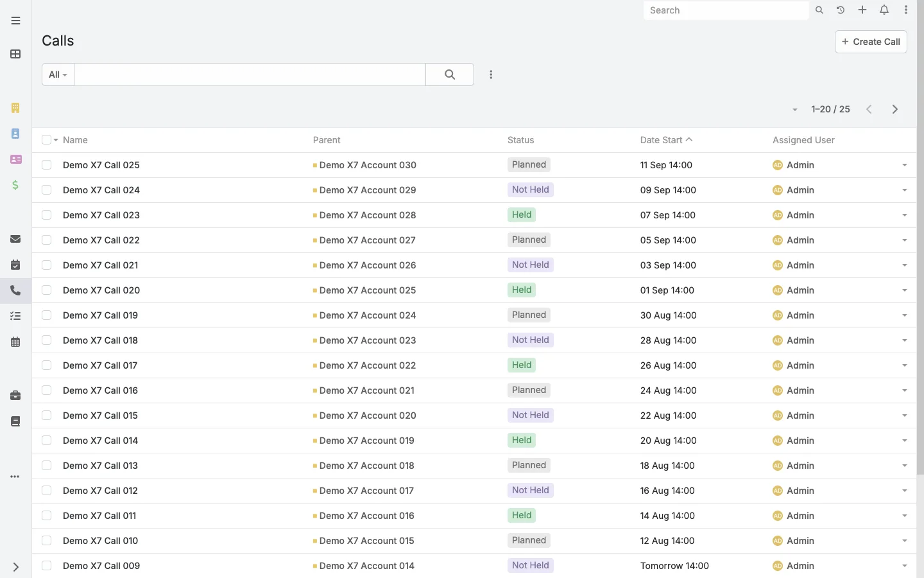Select the Demo X7 Call 023 row checkbox
The width and height of the screenshot is (924, 578).
click(46, 215)
